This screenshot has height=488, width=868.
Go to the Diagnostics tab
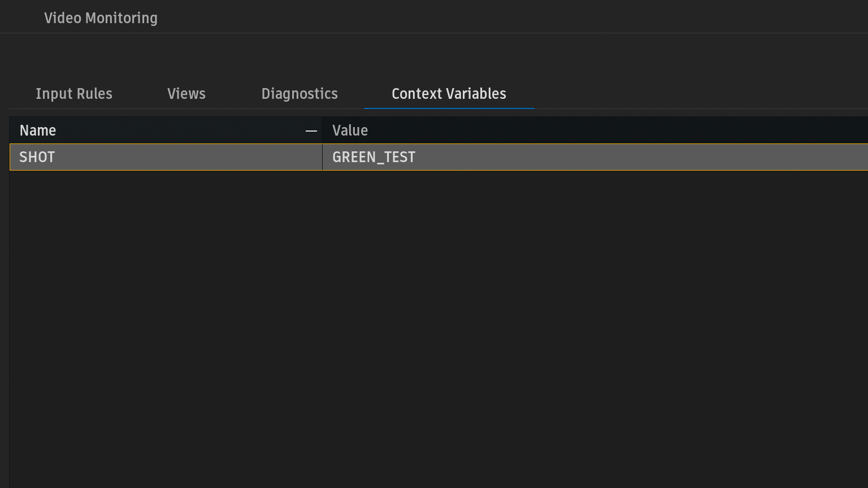point(300,94)
